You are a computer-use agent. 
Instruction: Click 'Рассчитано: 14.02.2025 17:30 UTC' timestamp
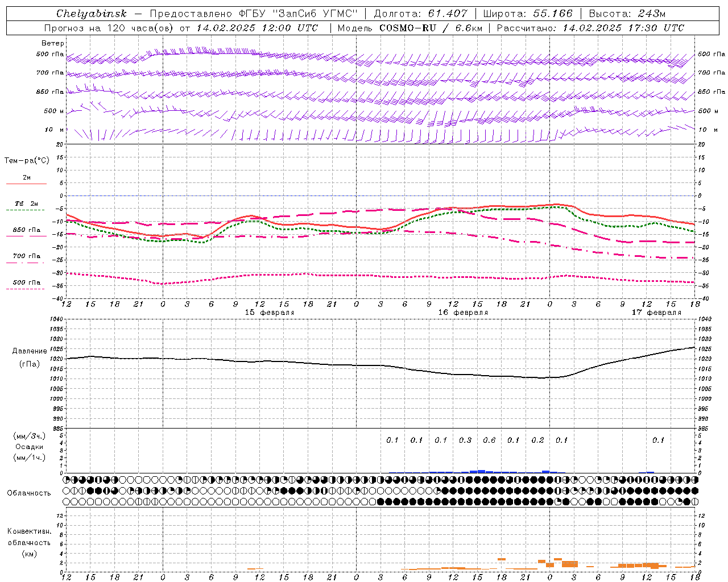click(590, 28)
